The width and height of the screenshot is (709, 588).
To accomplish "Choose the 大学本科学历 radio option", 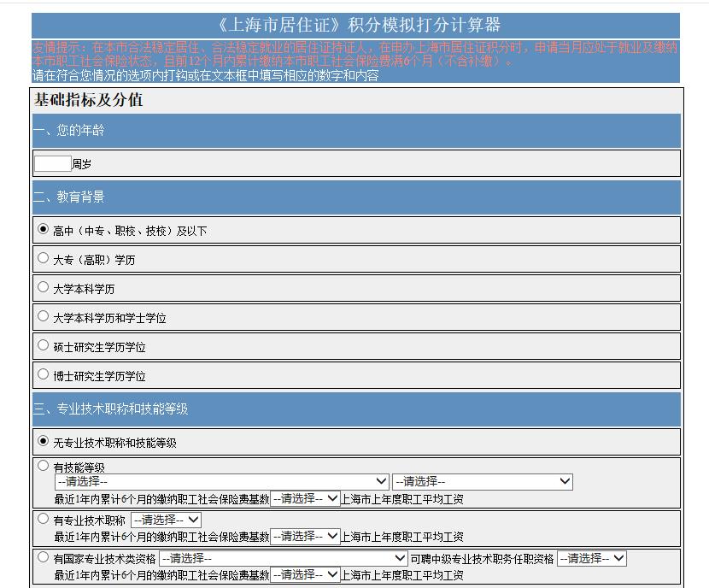I will coord(43,287).
